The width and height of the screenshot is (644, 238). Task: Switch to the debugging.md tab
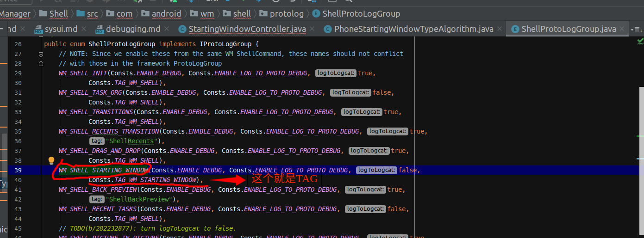133,29
